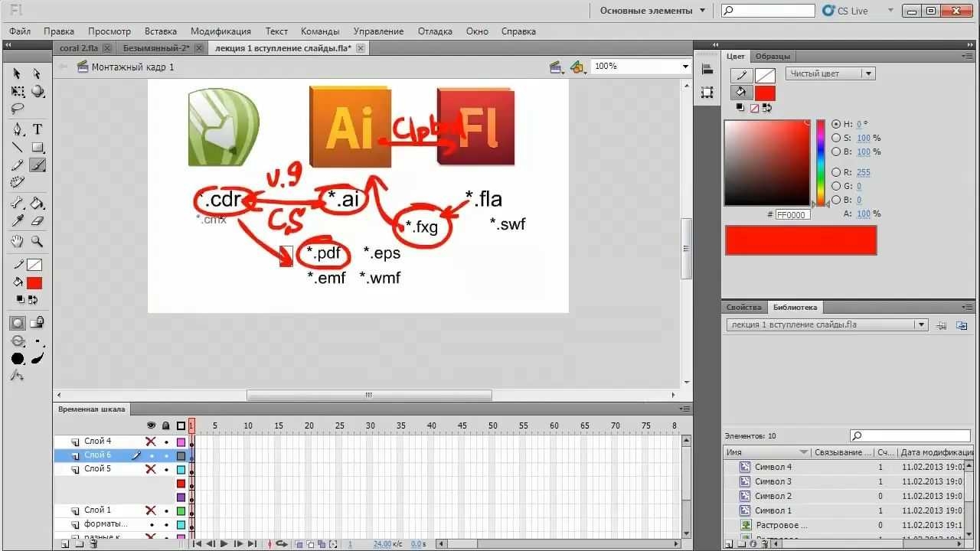Play the timeline animation
This screenshot has width=980, height=551.
(x=224, y=544)
